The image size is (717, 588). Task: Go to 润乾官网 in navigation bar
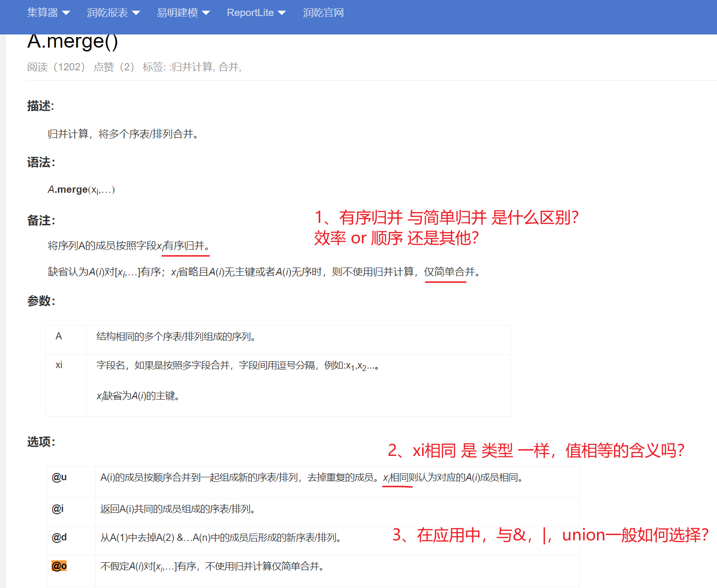pos(323,13)
